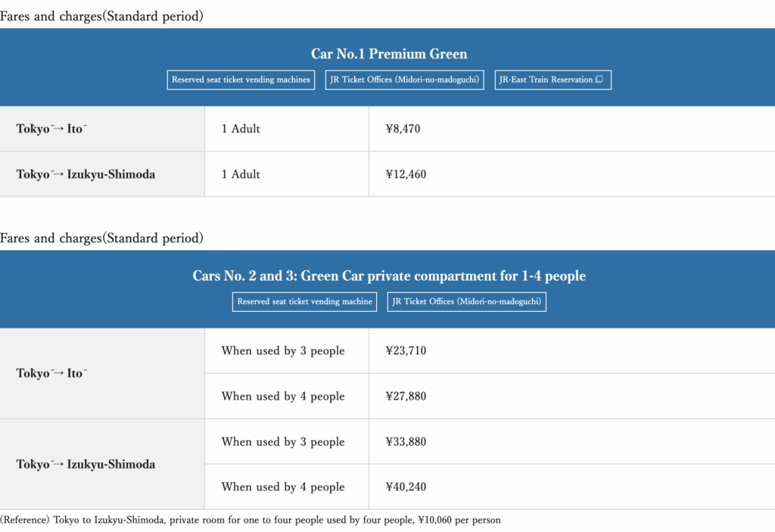This screenshot has height=532, width=775.
Task: Click the 1 Adult cell in the ¥12,460 row
Action: 241,174
